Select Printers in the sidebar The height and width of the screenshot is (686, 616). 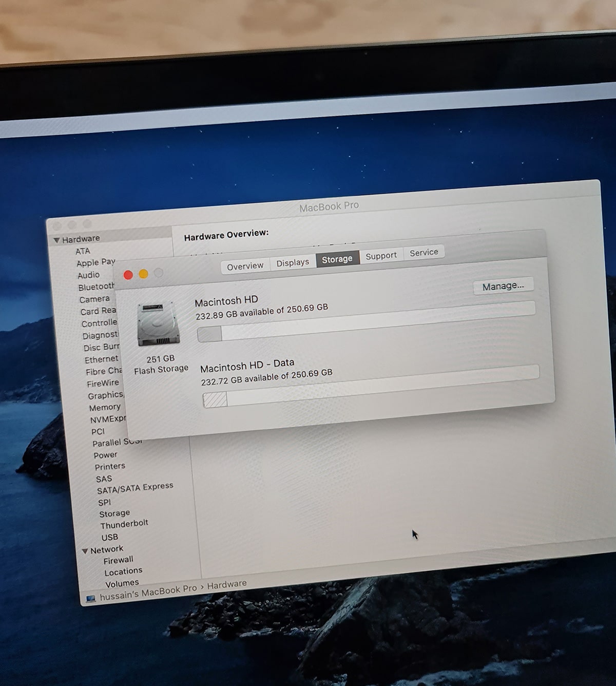(x=110, y=467)
